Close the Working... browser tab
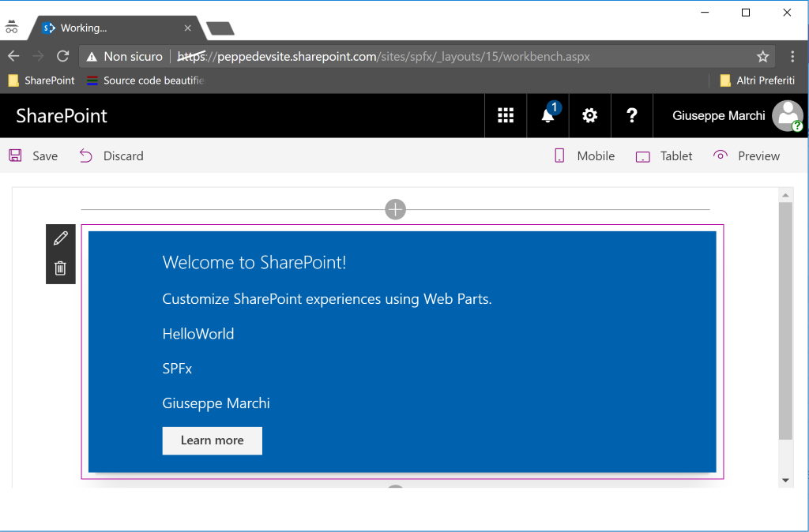Image resolution: width=809 pixels, height=532 pixels. tap(188, 28)
